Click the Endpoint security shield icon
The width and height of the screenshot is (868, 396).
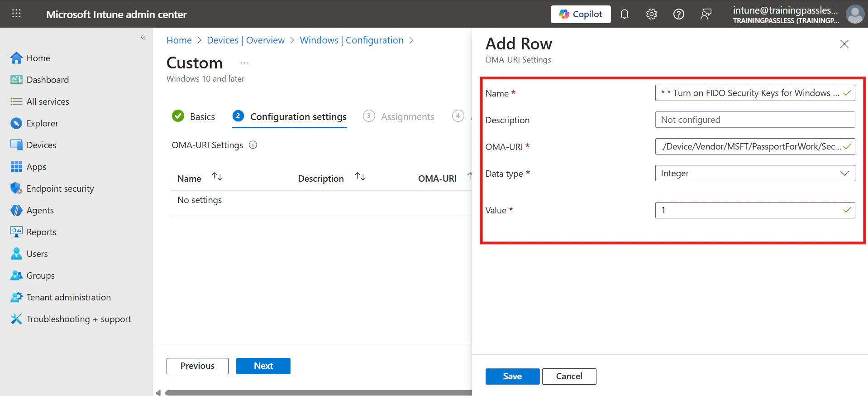16,188
